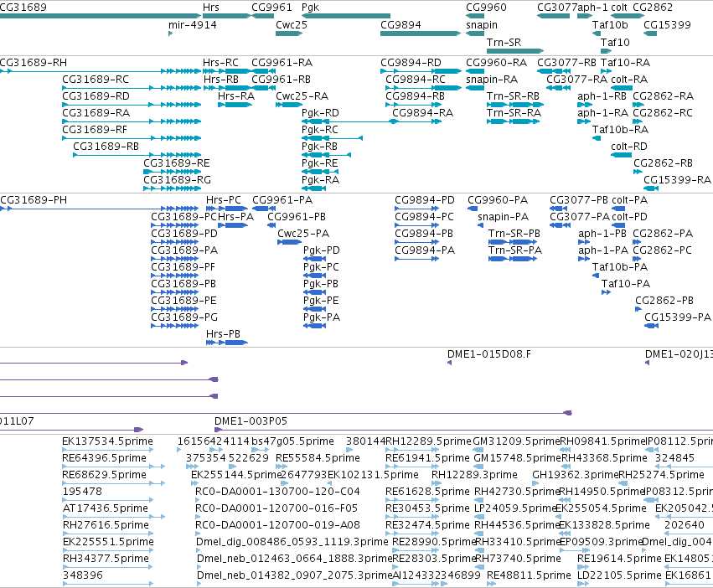This screenshot has width=713, height=588.
Task: Select EST LD22105.5prime label
Action: (x=619, y=575)
